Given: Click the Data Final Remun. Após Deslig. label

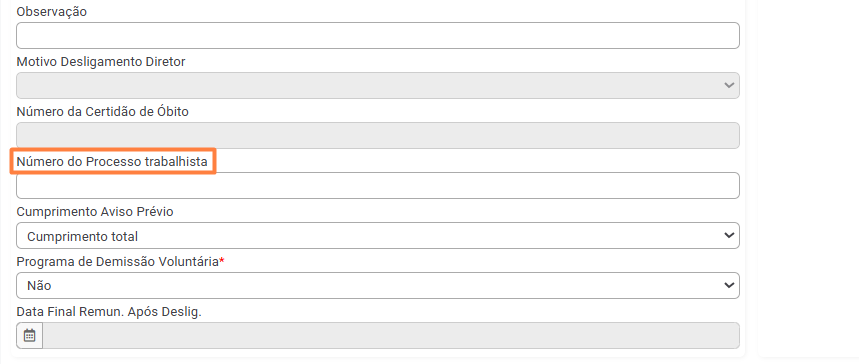Looking at the screenshot, I should point(109,312).
